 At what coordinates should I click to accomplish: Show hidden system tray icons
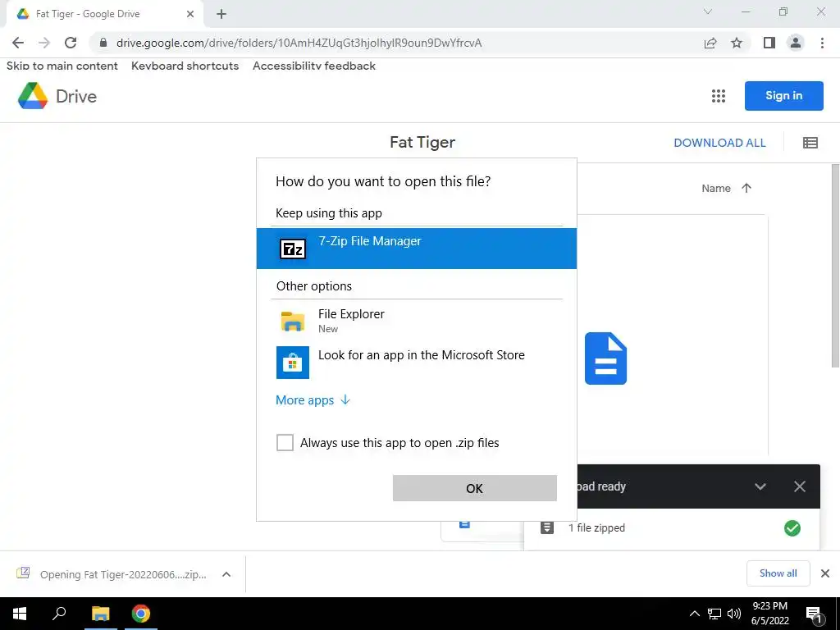(x=694, y=614)
